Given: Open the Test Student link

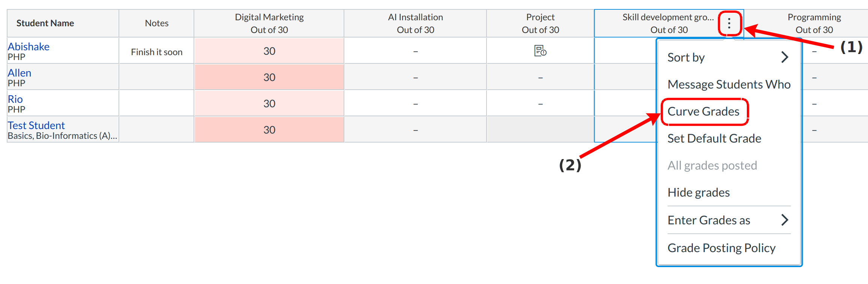Looking at the screenshot, I should tap(36, 125).
